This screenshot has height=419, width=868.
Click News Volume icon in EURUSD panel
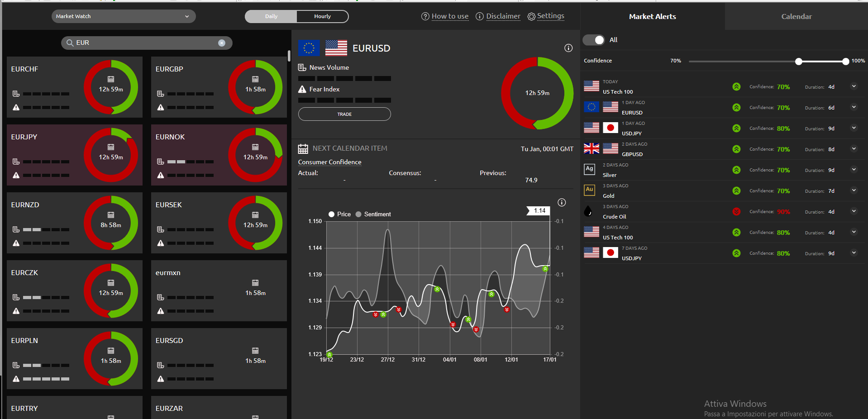click(x=302, y=67)
